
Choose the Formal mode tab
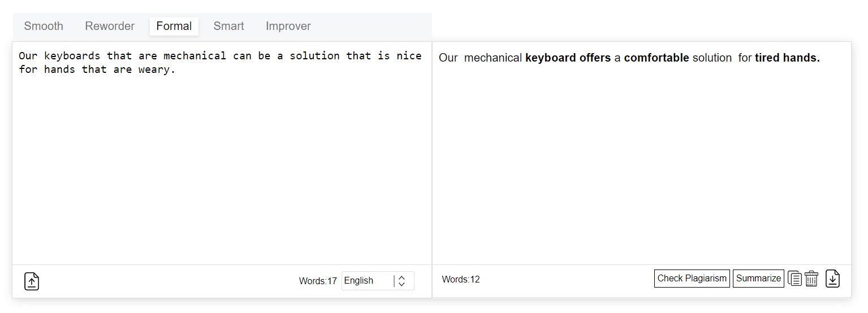[174, 26]
